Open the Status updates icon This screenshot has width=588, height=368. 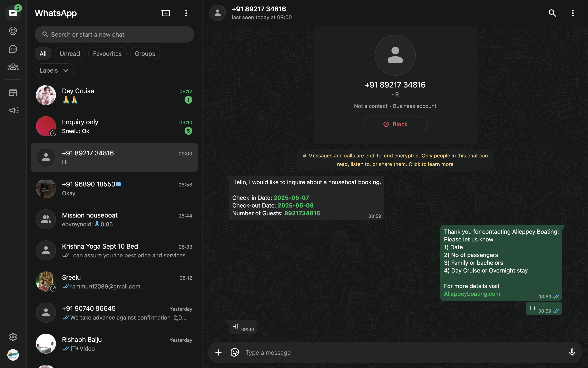(x=13, y=31)
